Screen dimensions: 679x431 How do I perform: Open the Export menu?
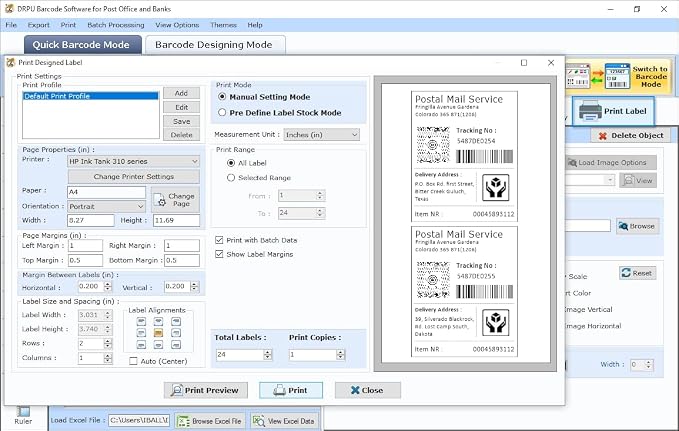[x=39, y=25]
